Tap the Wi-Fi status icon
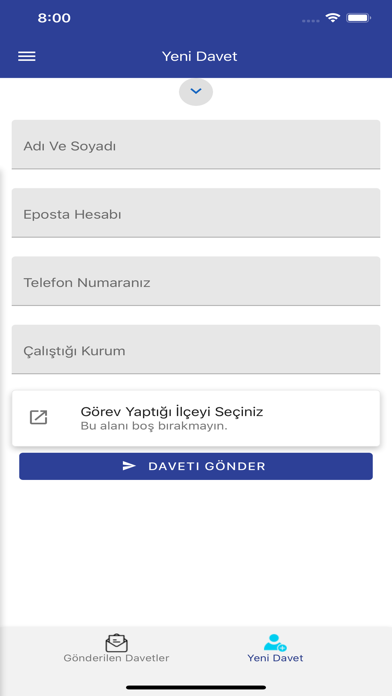 pos(332,18)
